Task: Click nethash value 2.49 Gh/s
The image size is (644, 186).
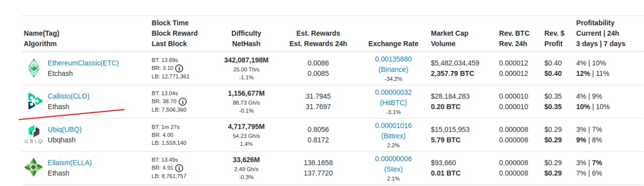Action: (x=246, y=169)
